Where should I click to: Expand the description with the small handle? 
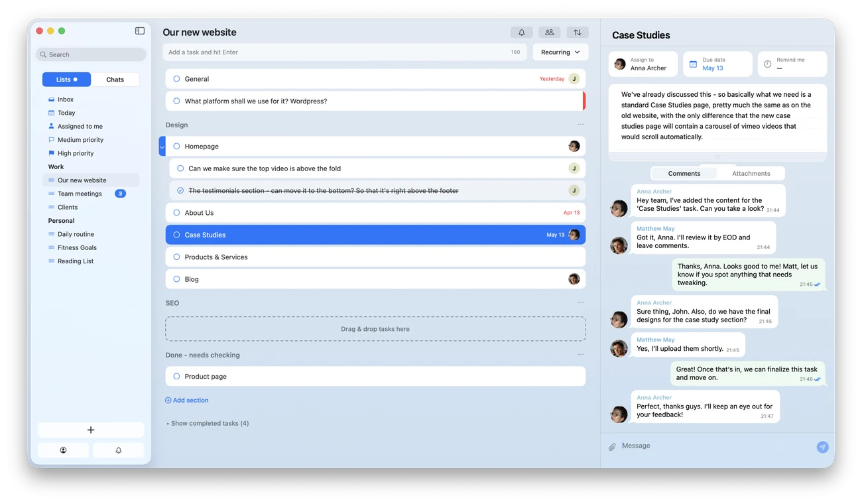pos(717,157)
